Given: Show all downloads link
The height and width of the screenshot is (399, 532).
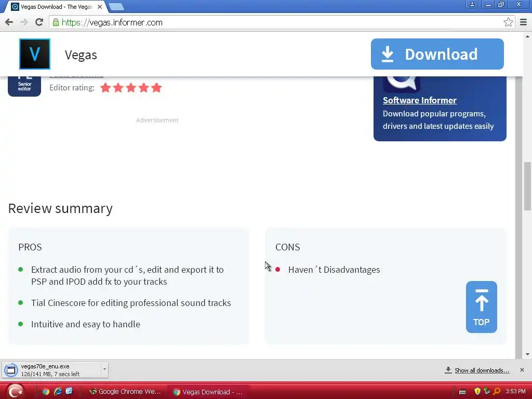Looking at the screenshot, I should [x=482, y=370].
